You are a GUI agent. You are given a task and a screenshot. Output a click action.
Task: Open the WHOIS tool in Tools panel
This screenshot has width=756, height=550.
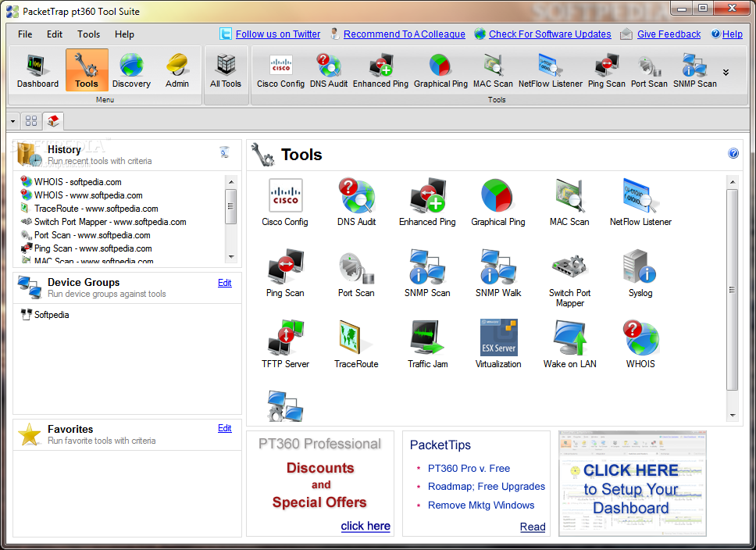(640, 344)
